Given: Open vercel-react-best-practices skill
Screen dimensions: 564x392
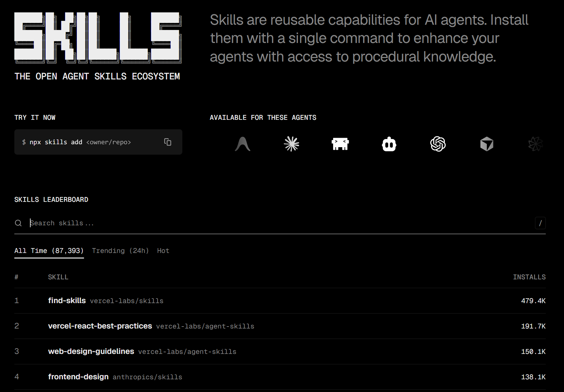Looking at the screenshot, I should click(x=100, y=326).
